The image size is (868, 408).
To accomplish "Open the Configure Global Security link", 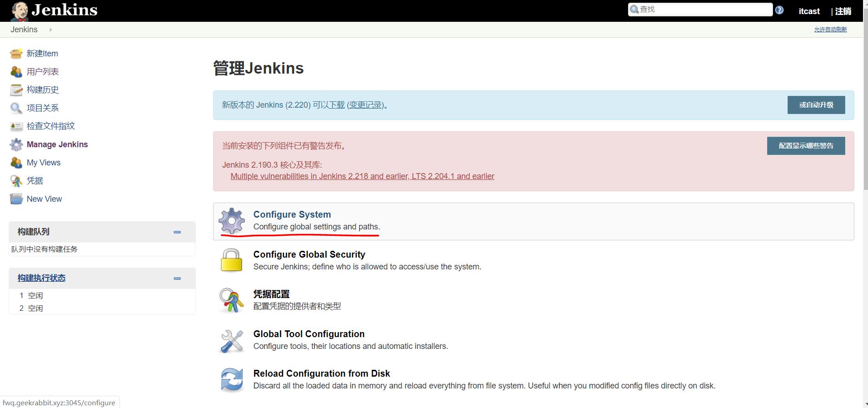I will [x=309, y=254].
